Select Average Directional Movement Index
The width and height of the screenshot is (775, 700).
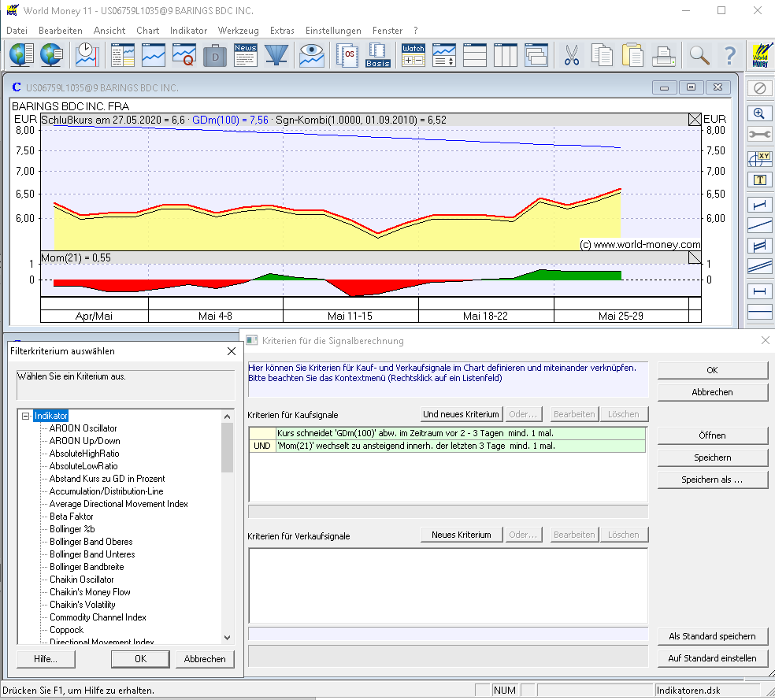pos(119,504)
